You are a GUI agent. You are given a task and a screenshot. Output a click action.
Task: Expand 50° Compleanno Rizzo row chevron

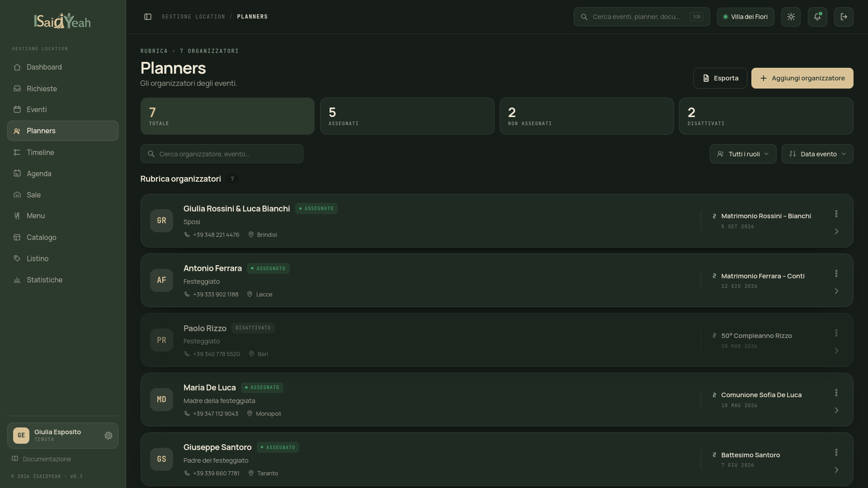point(836,351)
